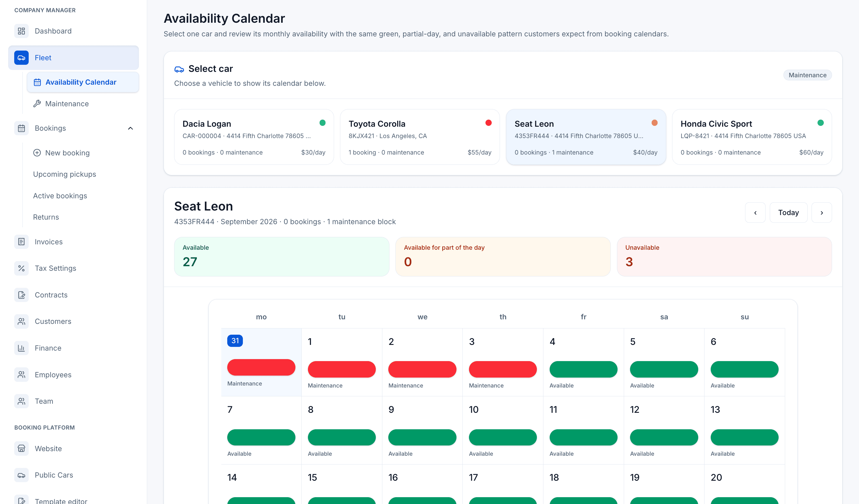Image resolution: width=859 pixels, height=504 pixels.
Task: Click green Available bar on day 13
Action: click(x=745, y=437)
